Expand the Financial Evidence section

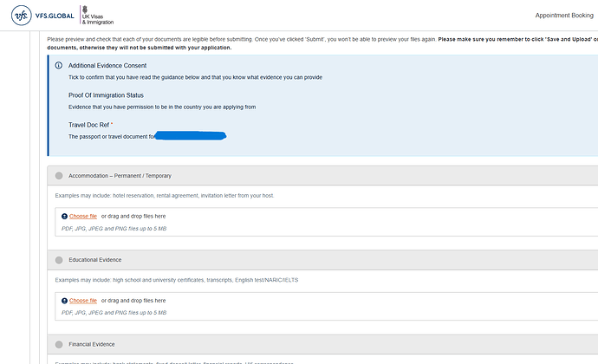tap(92, 344)
